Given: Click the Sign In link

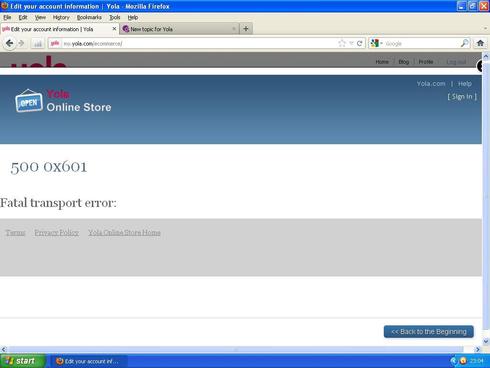Looking at the screenshot, I should (x=462, y=97).
